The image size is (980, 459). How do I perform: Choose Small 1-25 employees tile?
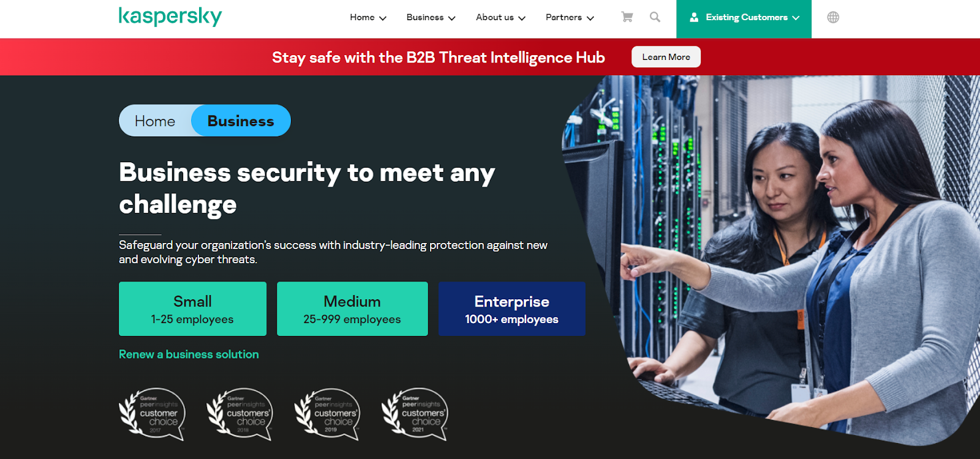pos(192,308)
